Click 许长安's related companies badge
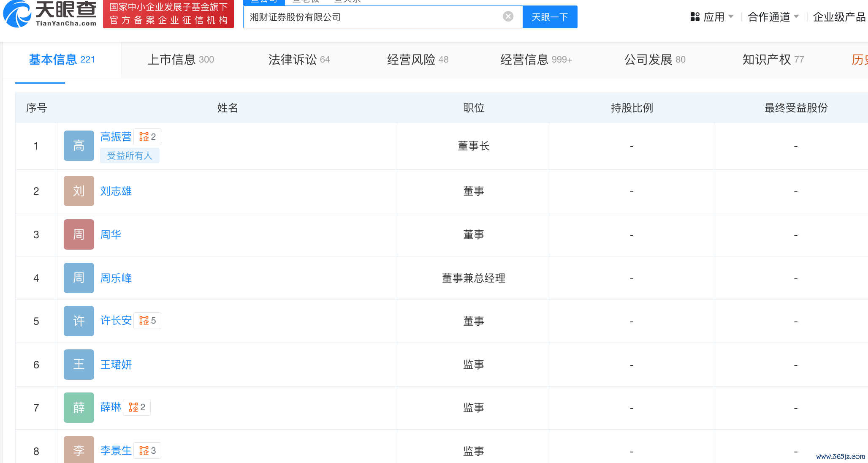Screen dimensions: 868x463 (x=147, y=321)
